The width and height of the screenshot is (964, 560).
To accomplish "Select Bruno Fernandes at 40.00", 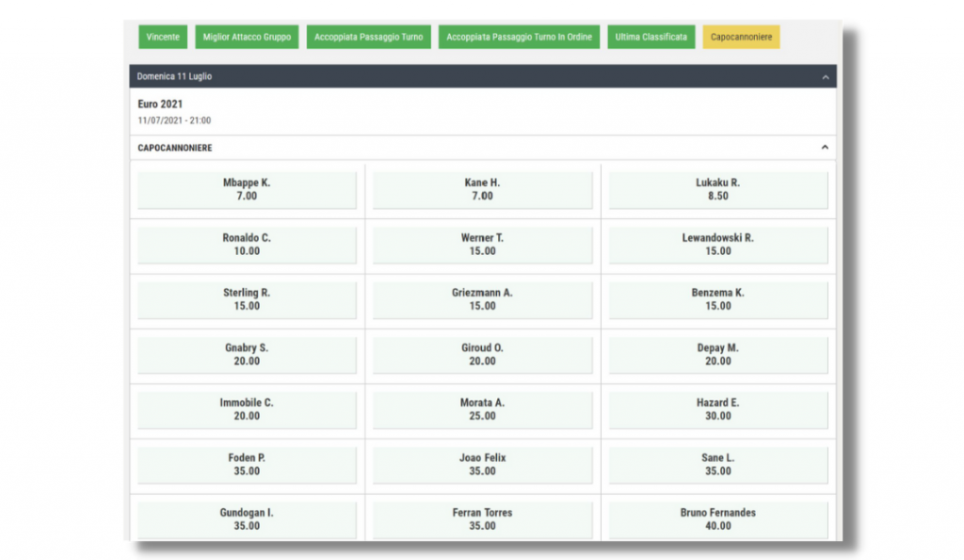I will click(718, 519).
